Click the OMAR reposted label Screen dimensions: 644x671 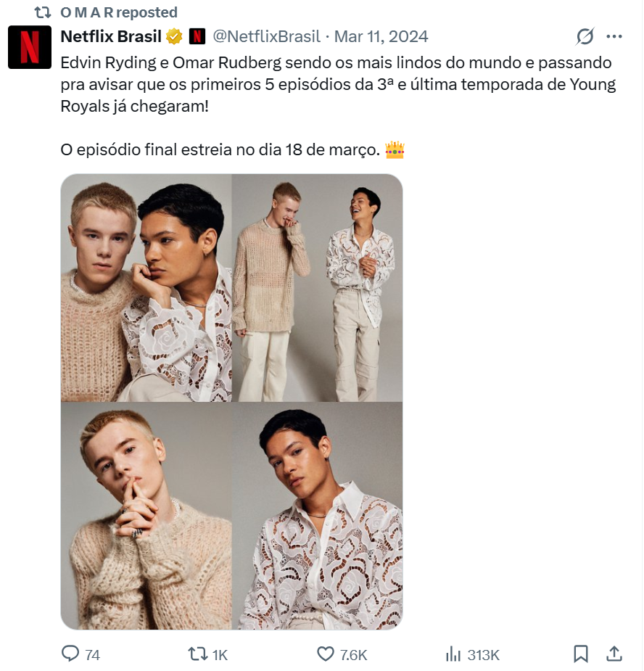118,12
